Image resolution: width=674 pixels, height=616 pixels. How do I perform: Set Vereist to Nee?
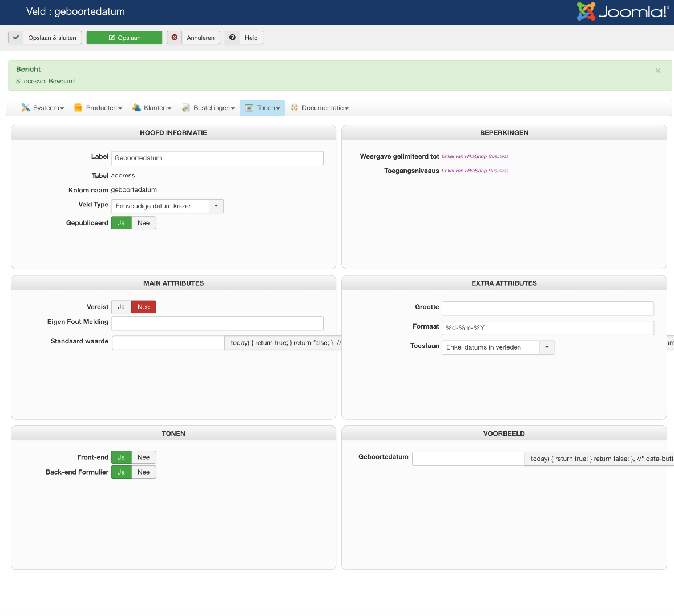144,307
